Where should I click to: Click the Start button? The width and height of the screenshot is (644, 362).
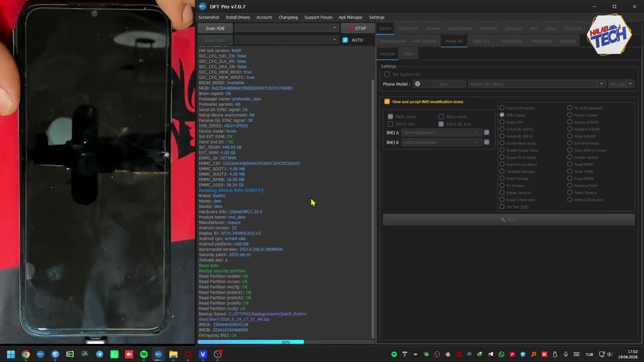[509, 220]
